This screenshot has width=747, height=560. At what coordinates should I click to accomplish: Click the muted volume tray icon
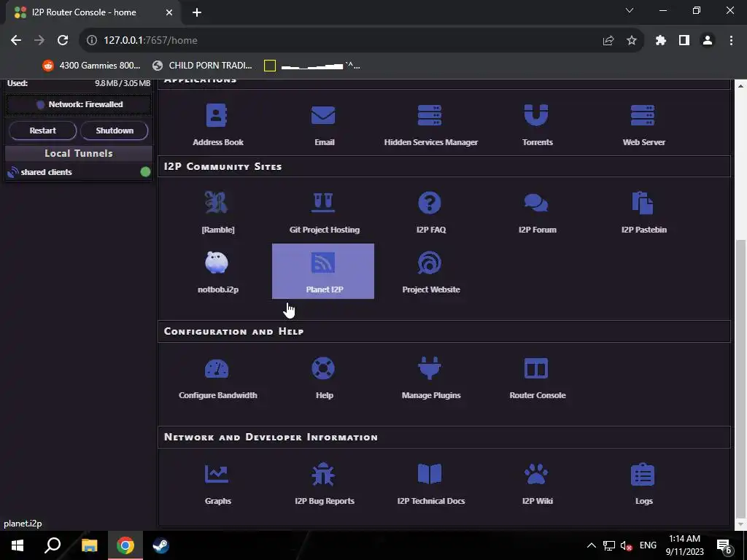(626, 545)
